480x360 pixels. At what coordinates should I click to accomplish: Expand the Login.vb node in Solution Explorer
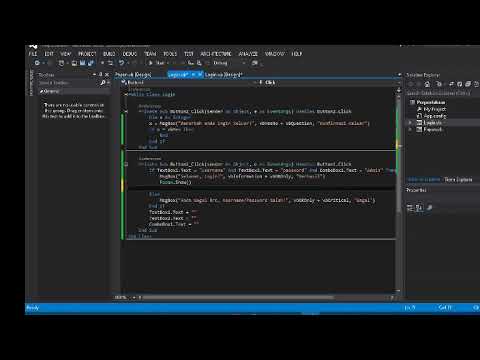(x=410, y=123)
